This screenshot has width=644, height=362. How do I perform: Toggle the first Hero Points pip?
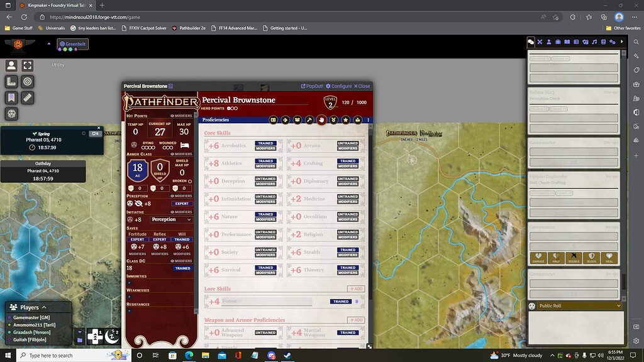(229, 108)
